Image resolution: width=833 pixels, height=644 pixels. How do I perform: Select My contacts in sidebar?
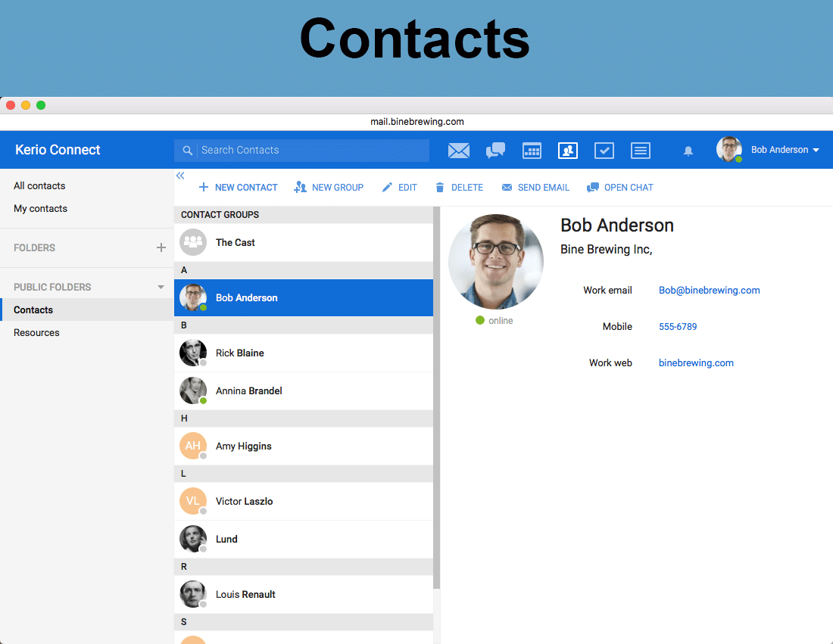40,209
